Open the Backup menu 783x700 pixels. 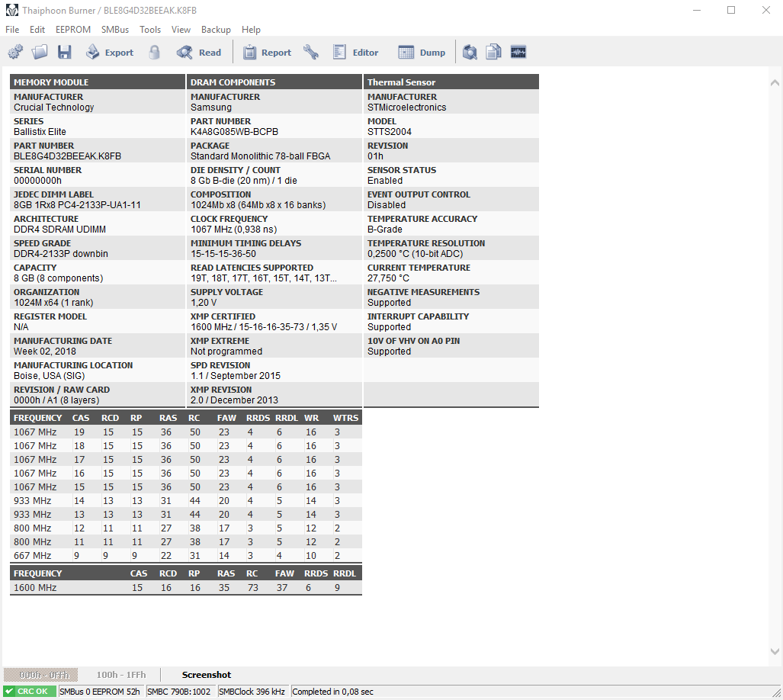click(216, 30)
